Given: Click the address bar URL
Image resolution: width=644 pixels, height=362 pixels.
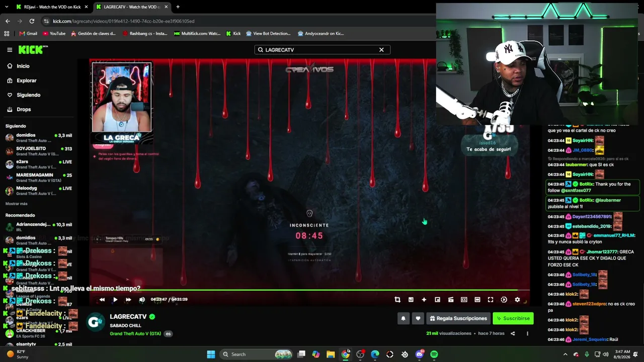Looking at the screenshot, I should pos(124,21).
